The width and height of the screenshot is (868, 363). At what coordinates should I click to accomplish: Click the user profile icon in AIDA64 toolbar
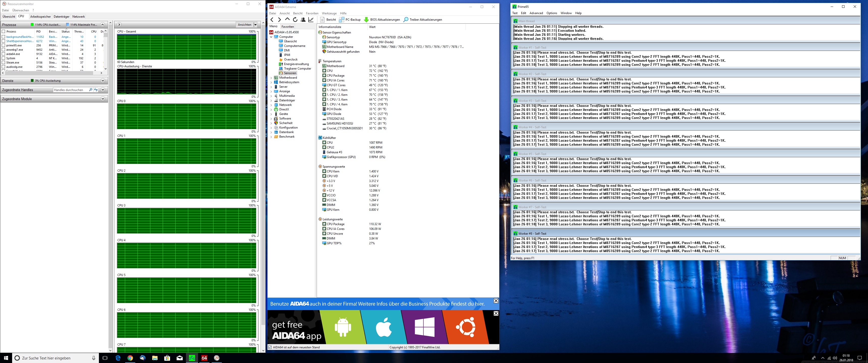(303, 19)
